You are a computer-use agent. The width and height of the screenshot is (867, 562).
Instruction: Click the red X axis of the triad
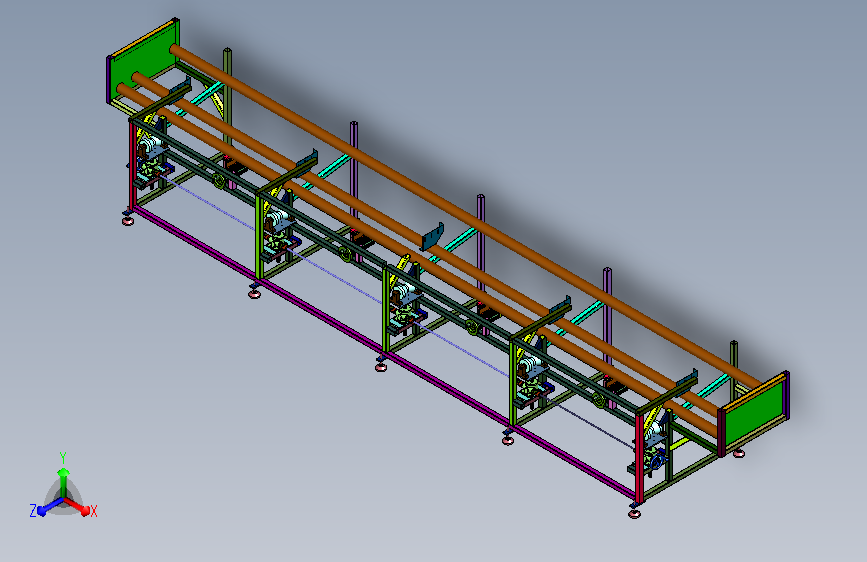click(77, 505)
